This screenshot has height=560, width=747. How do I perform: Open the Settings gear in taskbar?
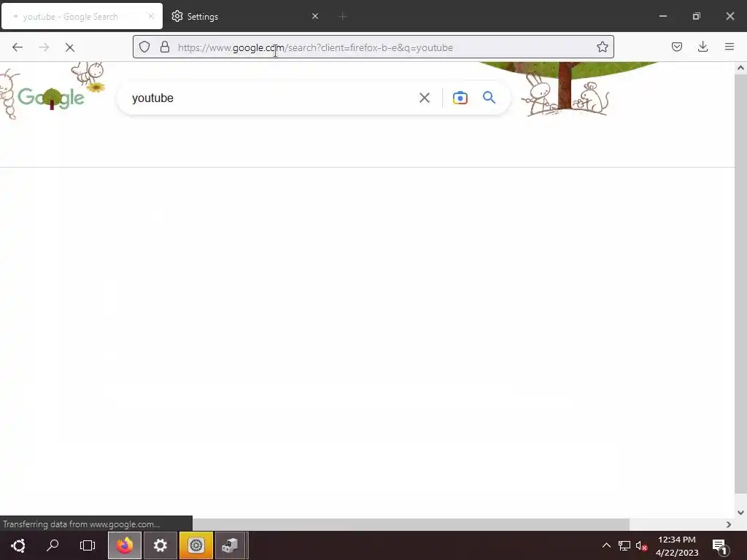point(160,545)
